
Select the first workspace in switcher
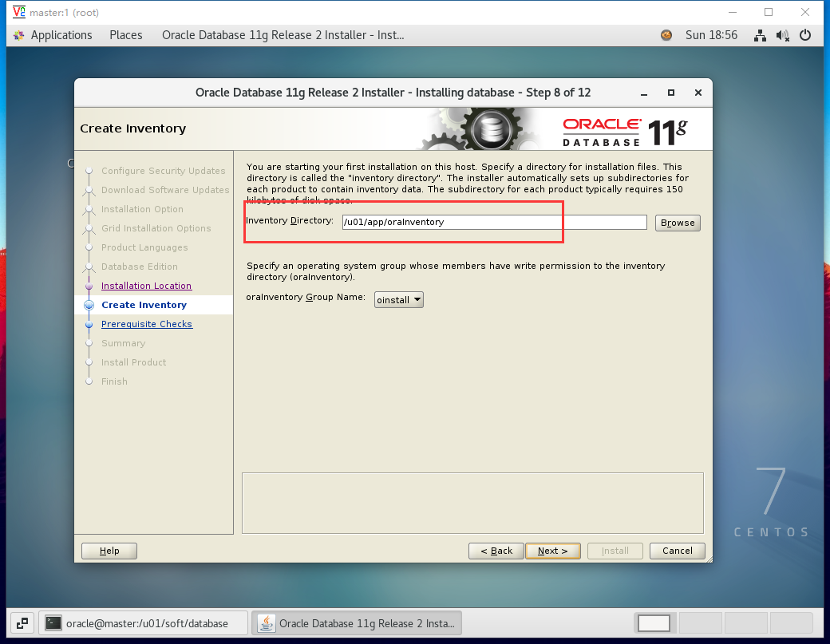coord(654,623)
